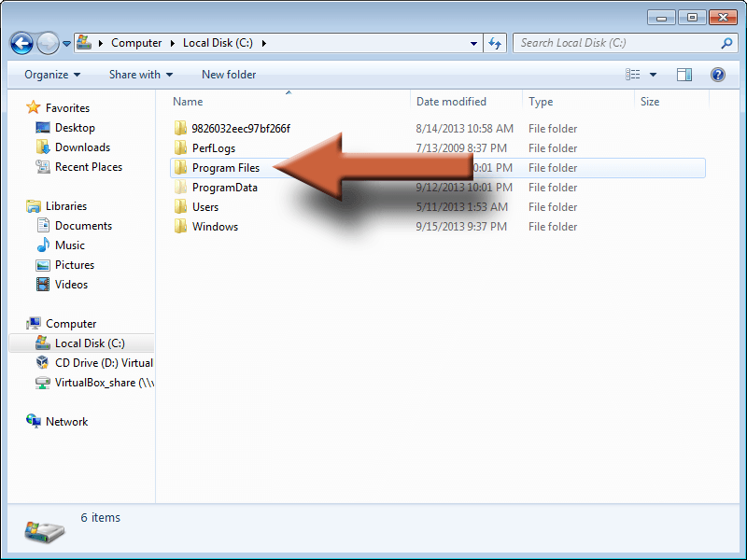
Task: Open Downloads in Favorites
Action: click(82, 147)
